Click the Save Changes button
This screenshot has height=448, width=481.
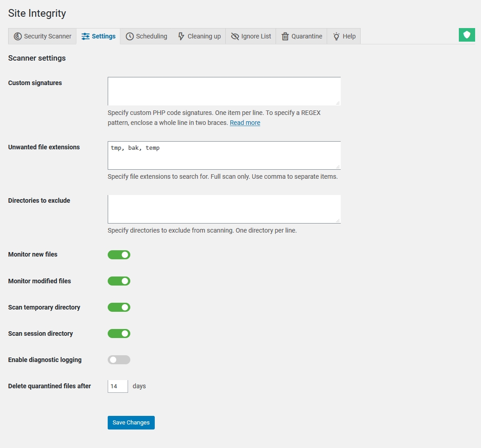131,422
